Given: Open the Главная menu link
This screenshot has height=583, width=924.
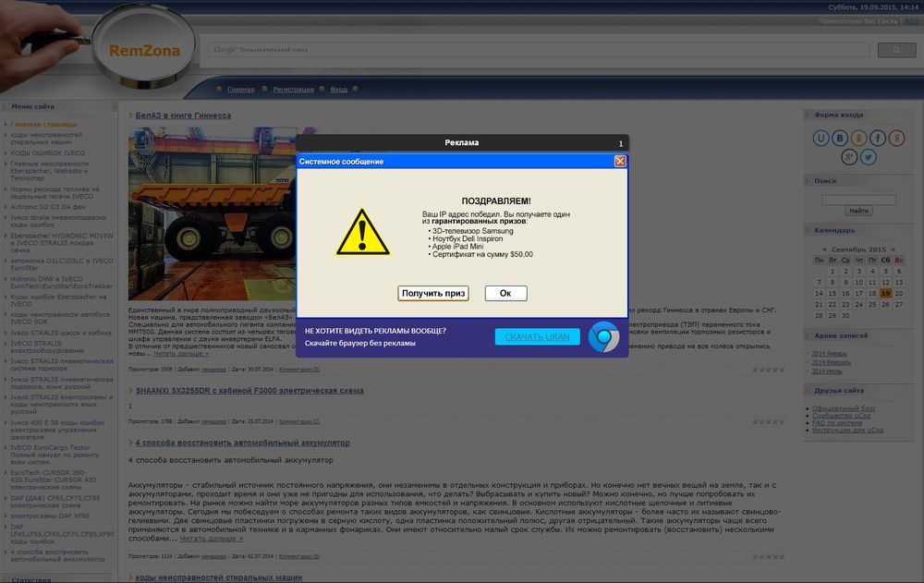Looking at the screenshot, I should pos(241,90).
